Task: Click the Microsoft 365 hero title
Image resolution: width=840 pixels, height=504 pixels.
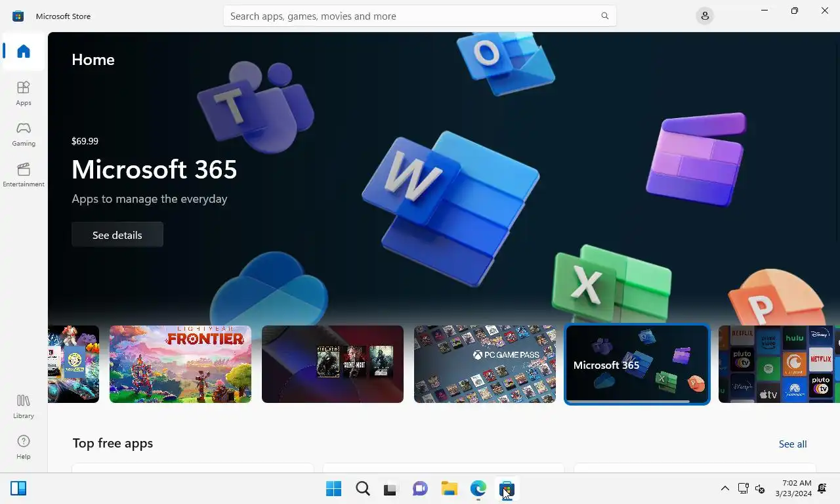Action: tap(154, 169)
